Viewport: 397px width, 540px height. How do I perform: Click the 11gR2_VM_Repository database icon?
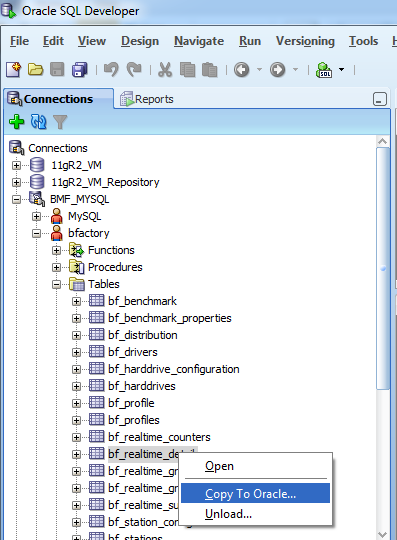(x=37, y=182)
